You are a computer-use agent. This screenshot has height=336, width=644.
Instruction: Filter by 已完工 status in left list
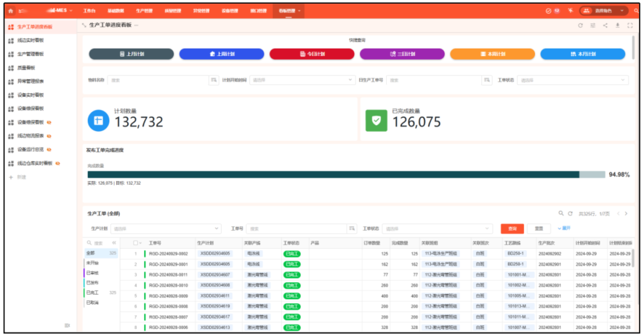pyautogui.click(x=101, y=292)
